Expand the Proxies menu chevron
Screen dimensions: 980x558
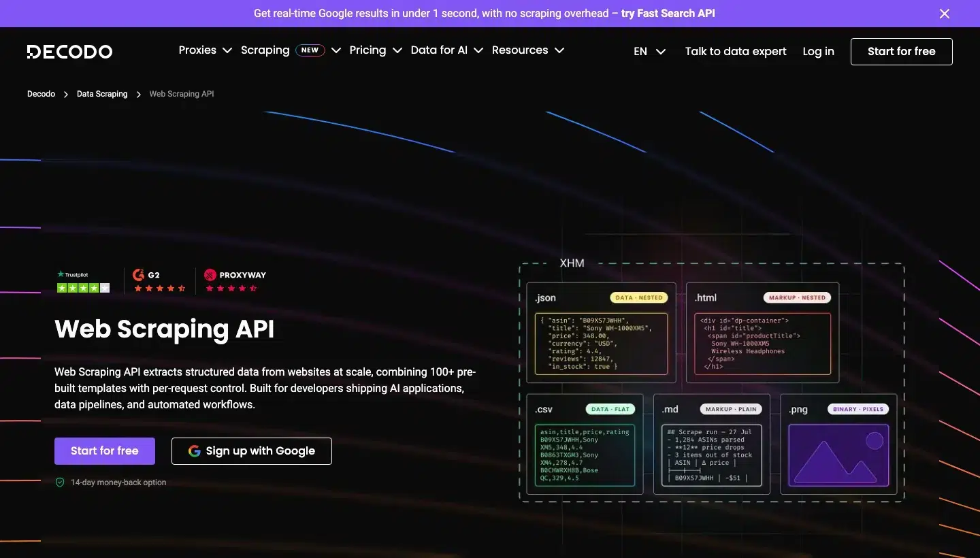tap(227, 50)
